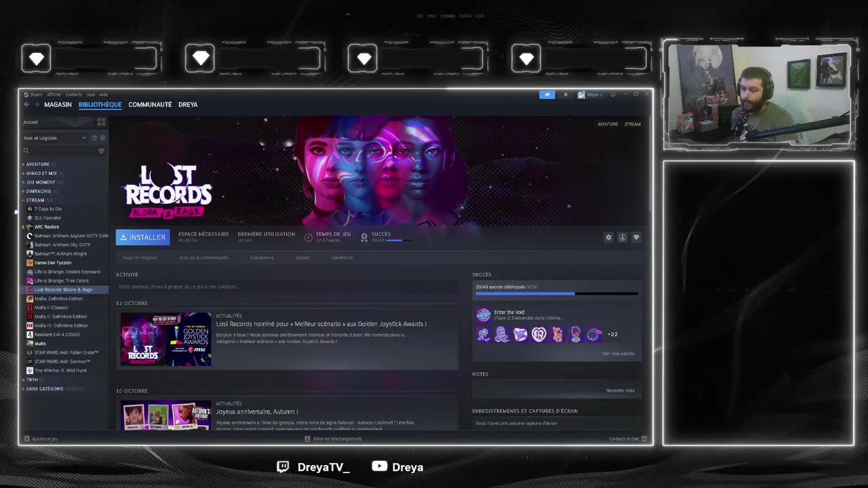Image resolution: width=868 pixels, height=488 pixels.
Task: Open the notifications bell icon
Action: pyautogui.click(x=566, y=95)
